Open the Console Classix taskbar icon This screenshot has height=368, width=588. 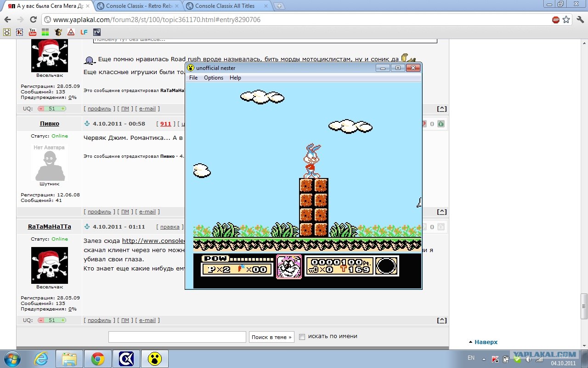point(126,359)
